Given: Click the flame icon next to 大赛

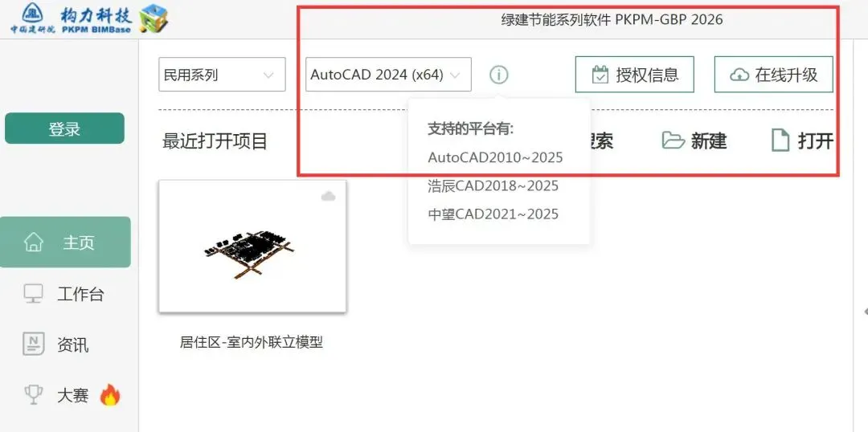Looking at the screenshot, I should click(x=109, y=395).
